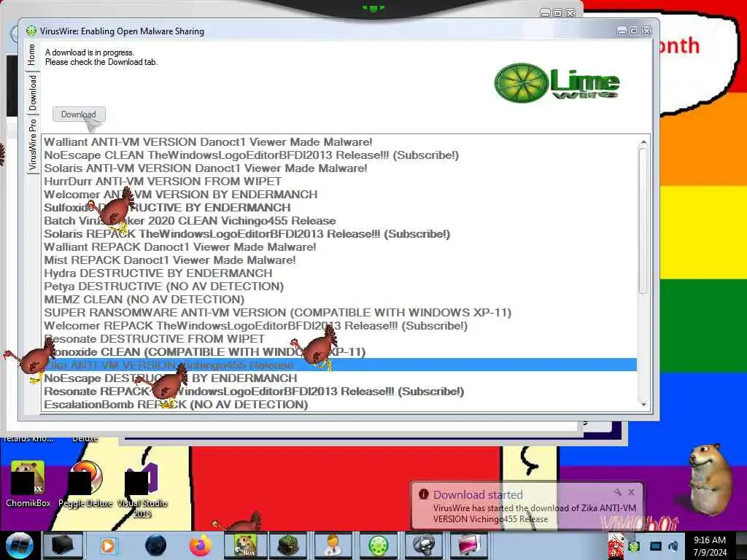Close the background window behind VirusWire

pos(570,13)
